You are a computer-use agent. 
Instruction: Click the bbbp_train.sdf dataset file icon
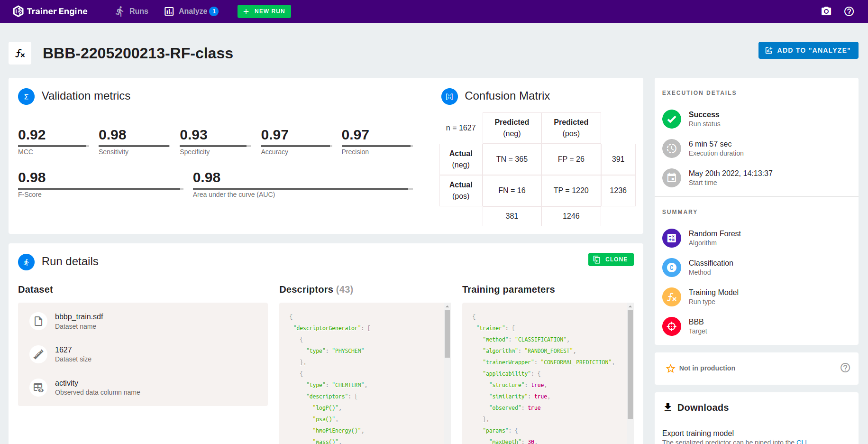38,321
